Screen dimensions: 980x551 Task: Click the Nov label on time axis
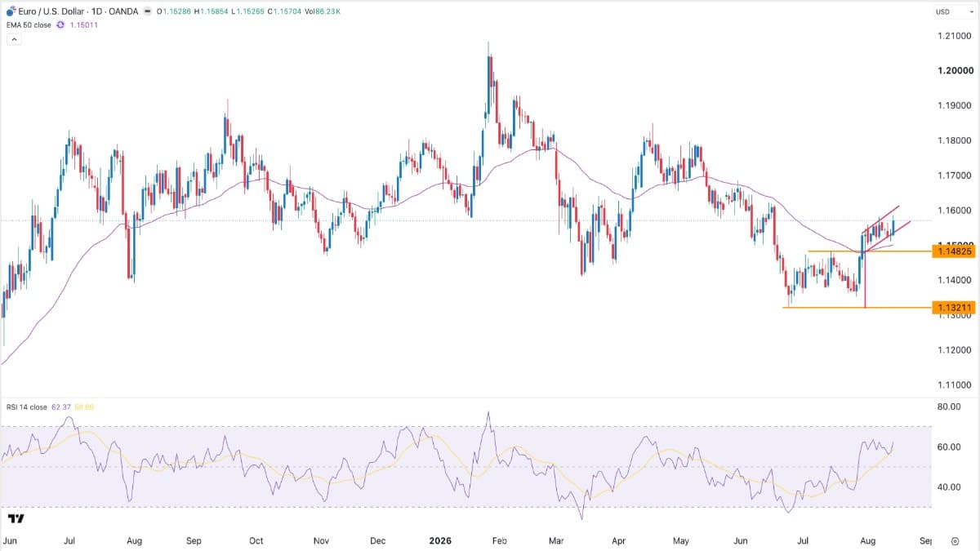pyautogui.click(x=321, y=540)
